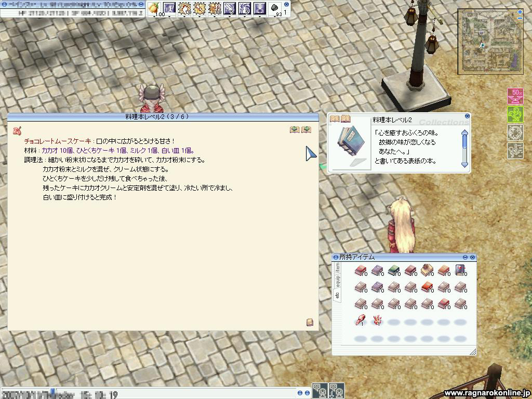Click the left blue orb on the character status bar
The height and width of the screenshot is (399, 532).
coord(4,4)
